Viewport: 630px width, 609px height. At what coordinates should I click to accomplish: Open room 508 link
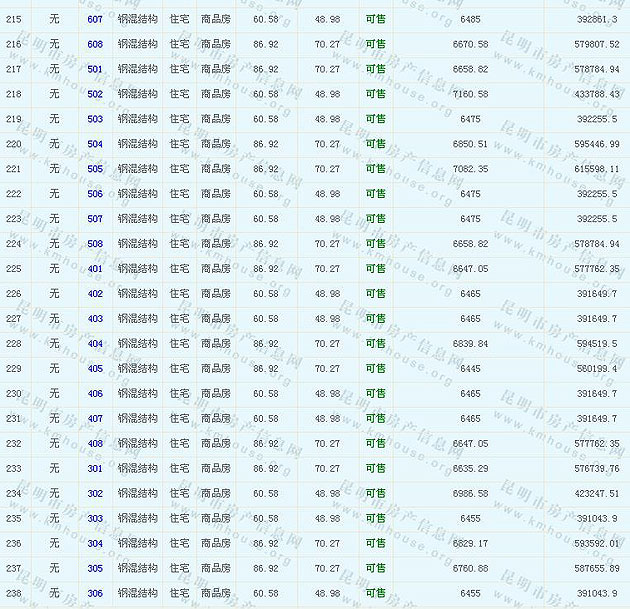[x=95, y=244]
